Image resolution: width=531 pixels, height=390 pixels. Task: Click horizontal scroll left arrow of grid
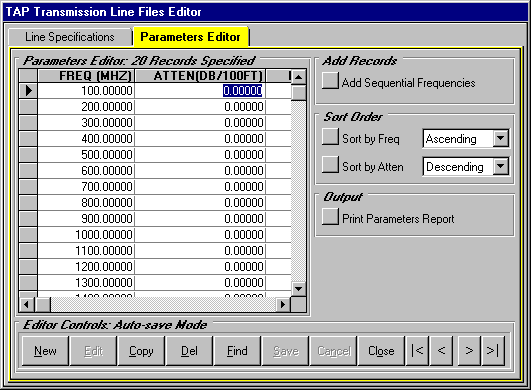[26, 305]
